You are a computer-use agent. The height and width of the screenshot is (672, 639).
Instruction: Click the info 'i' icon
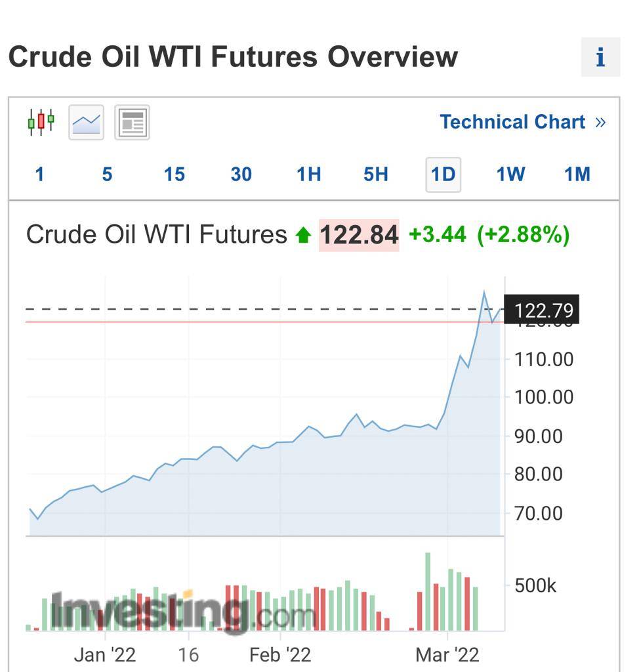[x=600, y=57]
